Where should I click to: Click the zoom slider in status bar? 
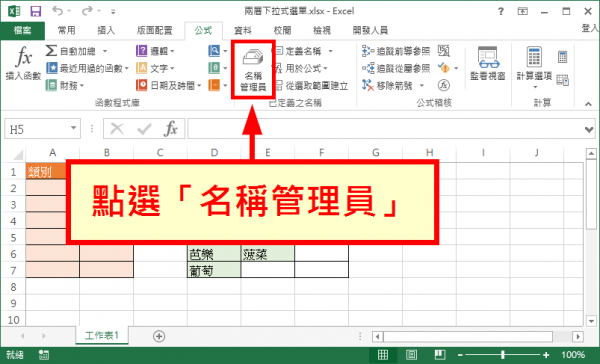click(x=503, y=355)
